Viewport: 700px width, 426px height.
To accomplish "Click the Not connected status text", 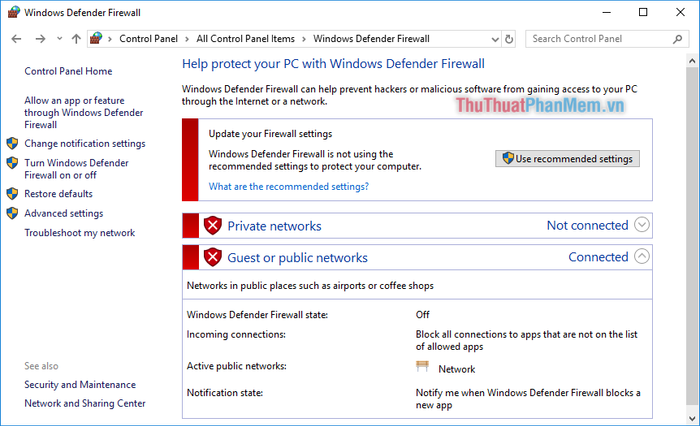I will tap(588, 226).
